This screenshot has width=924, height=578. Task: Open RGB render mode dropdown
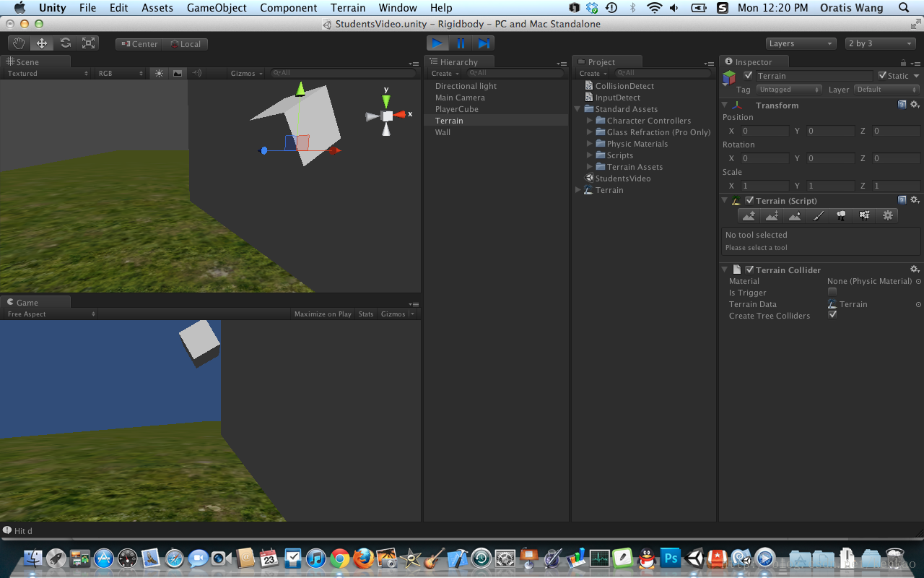[x=121, y=73]
